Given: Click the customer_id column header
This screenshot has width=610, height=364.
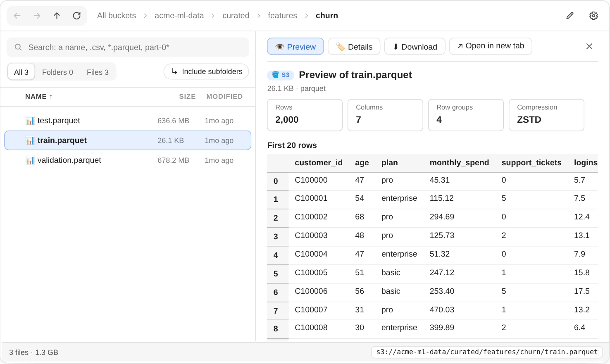Looking at the screenshot, I should pyautogui.click(x=319, y=163).
